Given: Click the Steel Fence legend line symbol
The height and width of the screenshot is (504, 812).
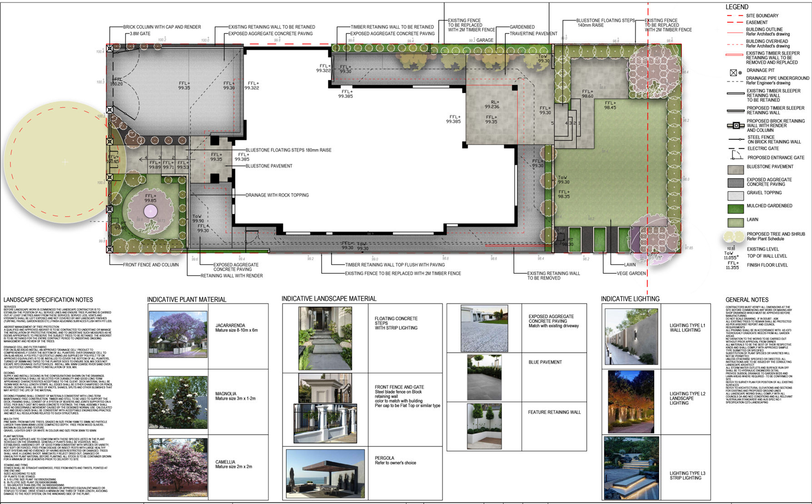Looking at the screenshot, I should [735, 139].
